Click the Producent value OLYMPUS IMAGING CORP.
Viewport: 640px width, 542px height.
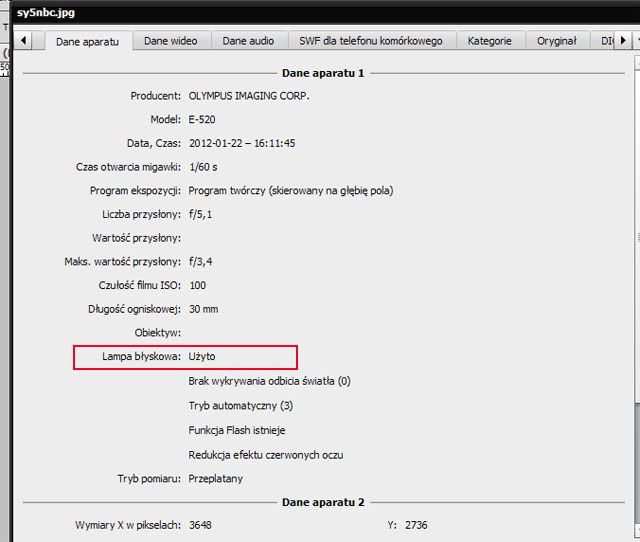coord(249,96)
